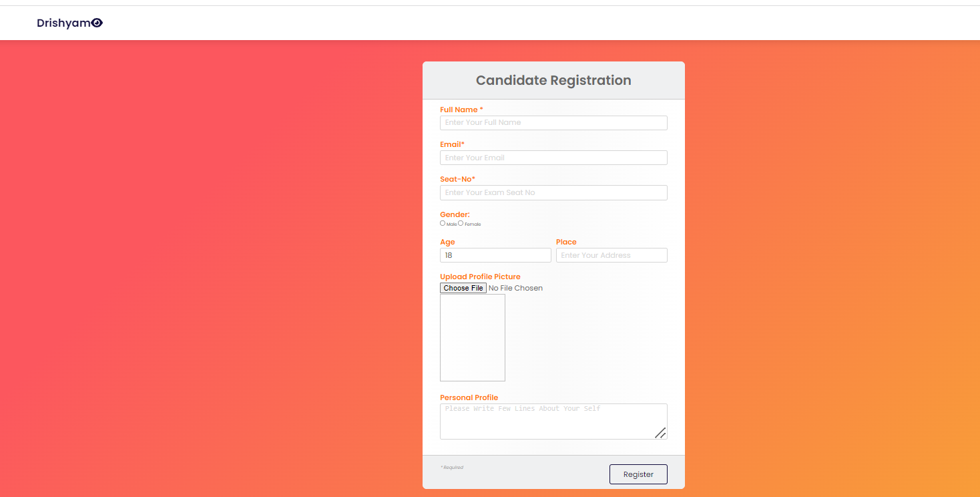Viewport: 980px width, 497px height.
Task: Click the Drishyam eye logo icon
Action: pyautogui.click(x=97, y=22)
